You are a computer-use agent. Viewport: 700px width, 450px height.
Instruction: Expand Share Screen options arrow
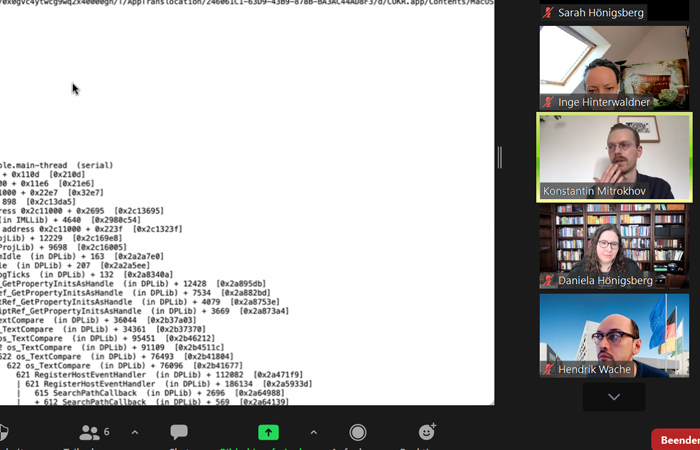tap(313, 432)
